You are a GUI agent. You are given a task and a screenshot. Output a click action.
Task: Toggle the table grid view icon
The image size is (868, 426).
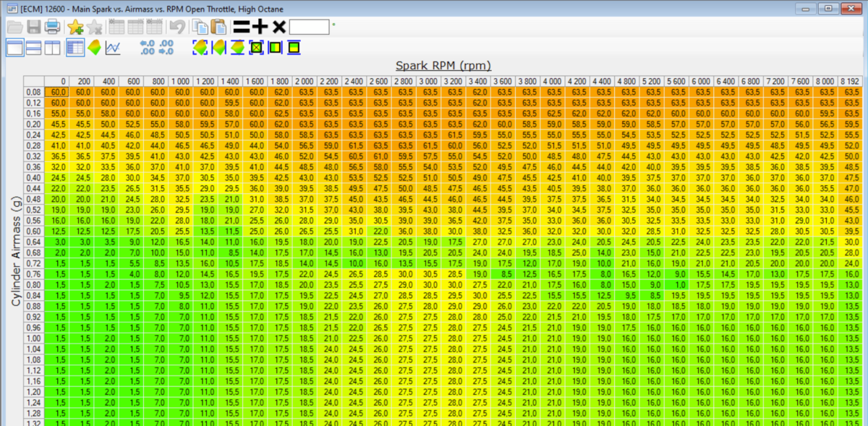(x=75, y=48)
